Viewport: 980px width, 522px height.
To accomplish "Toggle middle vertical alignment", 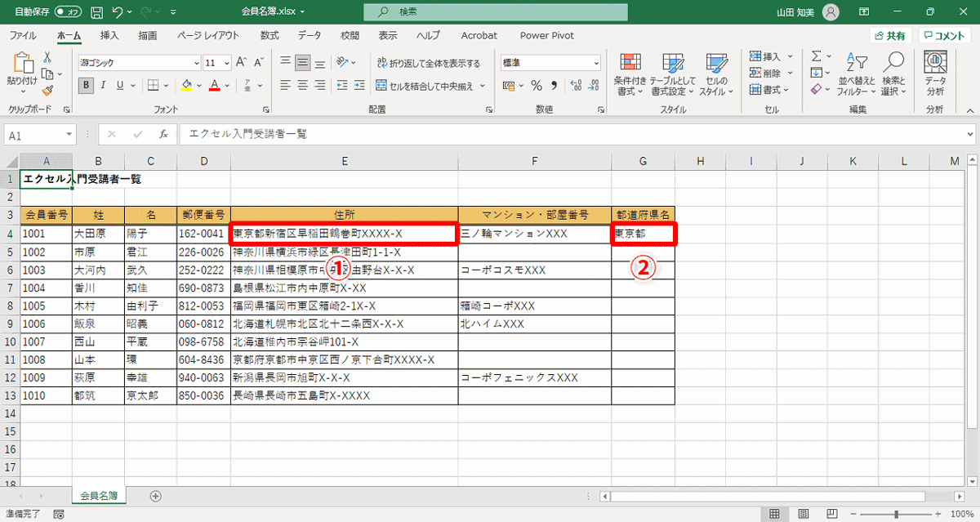I will 303,62.
